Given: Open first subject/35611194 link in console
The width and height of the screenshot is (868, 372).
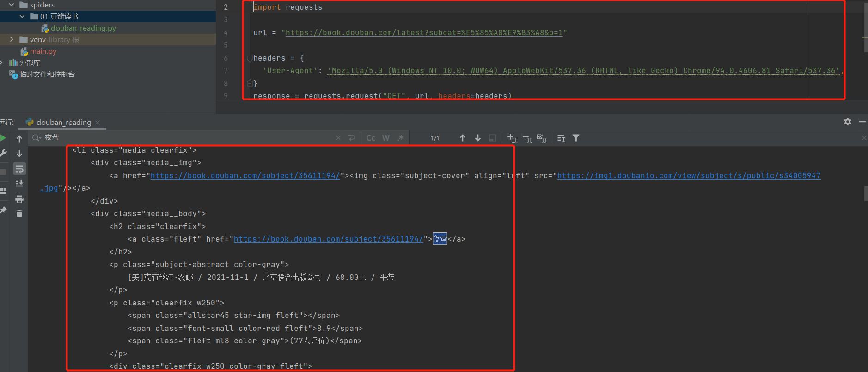Looking at the screenshot, I should point(245,175).
